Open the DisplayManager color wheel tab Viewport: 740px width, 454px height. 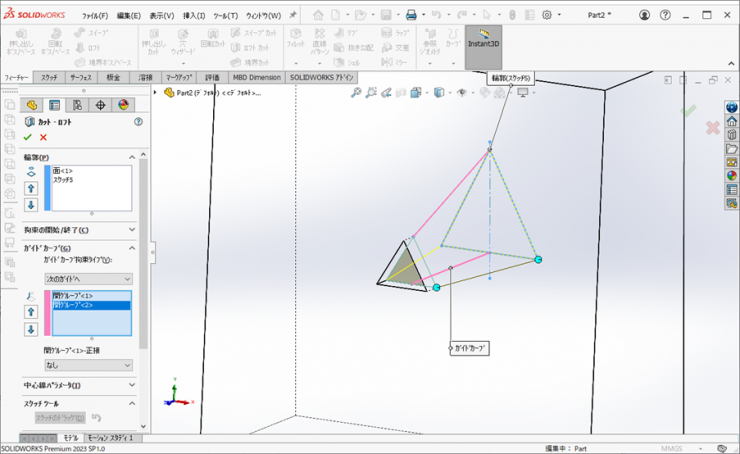tap(124, 104)
